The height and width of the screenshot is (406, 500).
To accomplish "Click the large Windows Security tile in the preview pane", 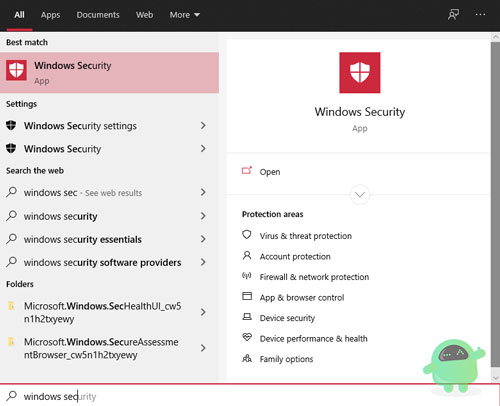I will click(x=360, y=73).
